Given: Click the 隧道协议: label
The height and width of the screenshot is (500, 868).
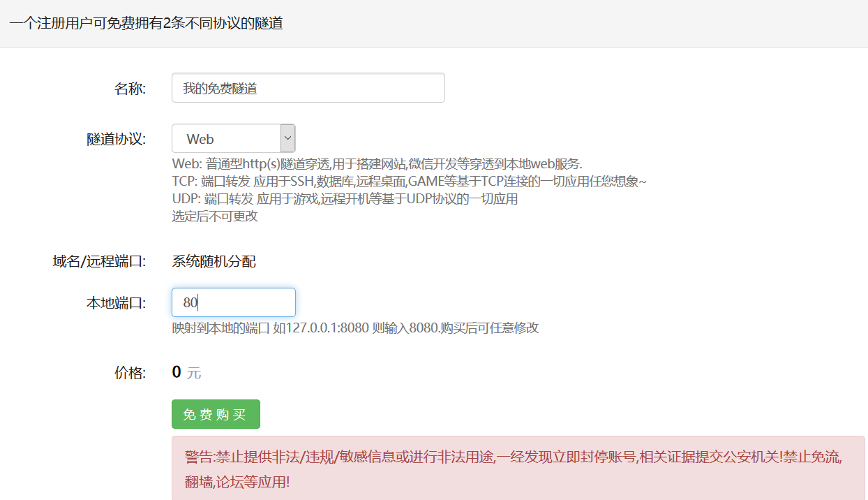Looking at the screenshot, I should [x=117, y=139].
